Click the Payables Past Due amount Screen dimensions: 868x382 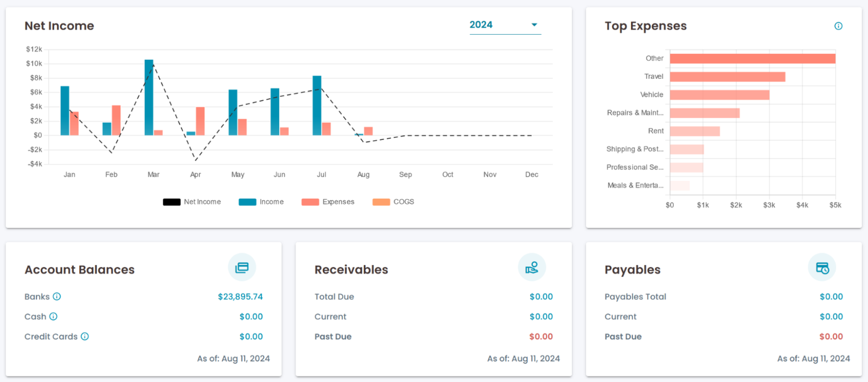(x=831, y=337)
